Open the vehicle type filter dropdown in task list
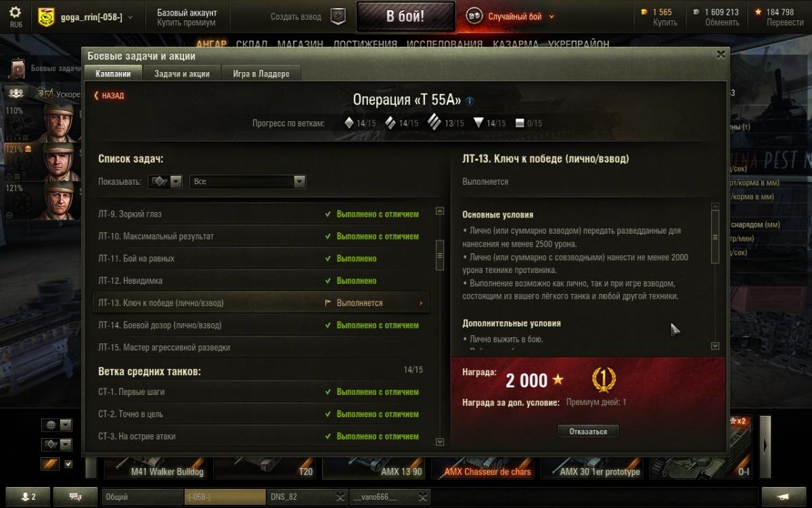Viewport: 812px width, 508px height. point(166,182)
